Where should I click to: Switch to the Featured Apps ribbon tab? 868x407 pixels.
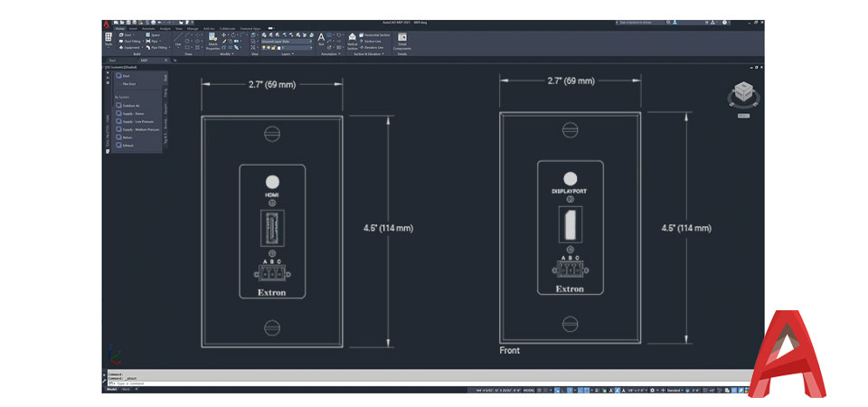250,29
